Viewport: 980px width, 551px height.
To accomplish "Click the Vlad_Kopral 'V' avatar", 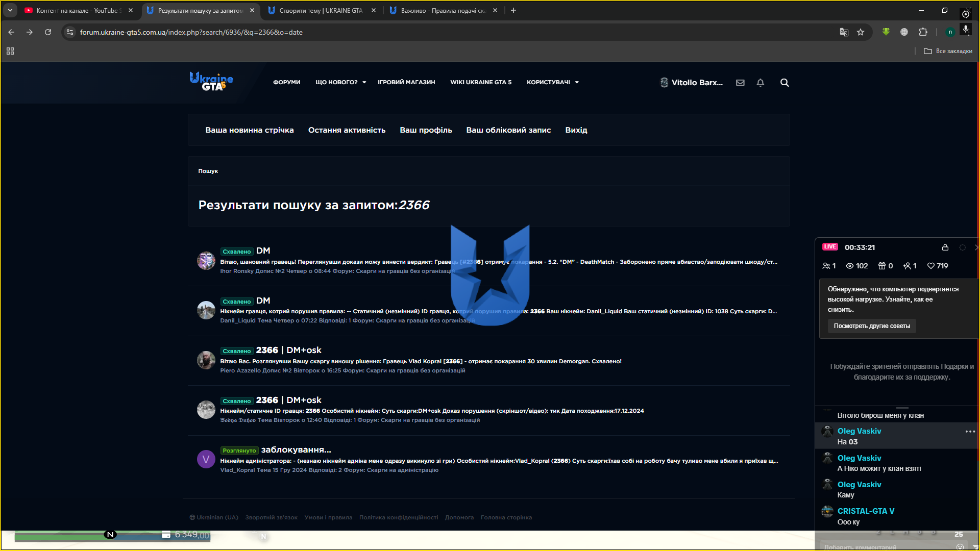I will click(206, 459).
